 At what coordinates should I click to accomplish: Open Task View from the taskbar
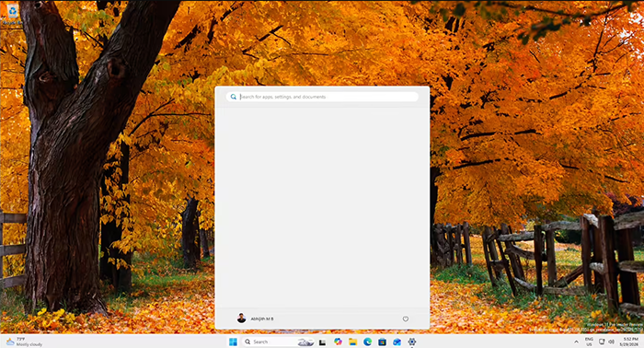[x=322, y=342]
